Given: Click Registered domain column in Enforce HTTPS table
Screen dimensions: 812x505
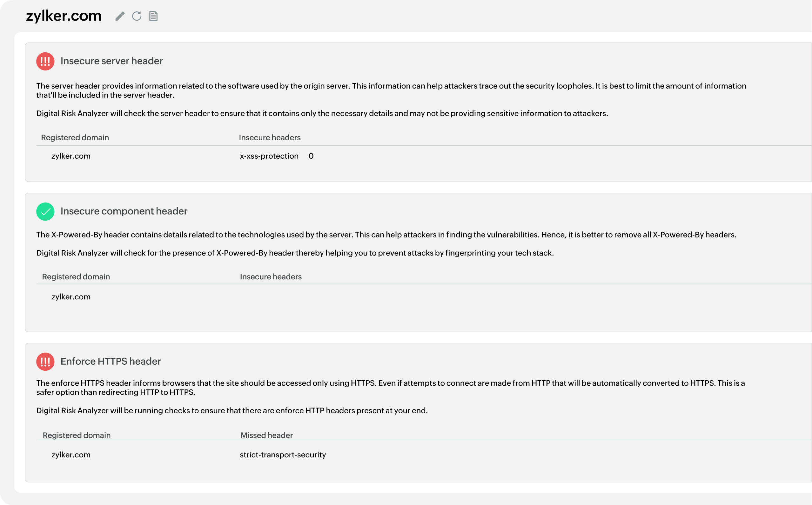Looking at the screenshot, I should [77, 435].
